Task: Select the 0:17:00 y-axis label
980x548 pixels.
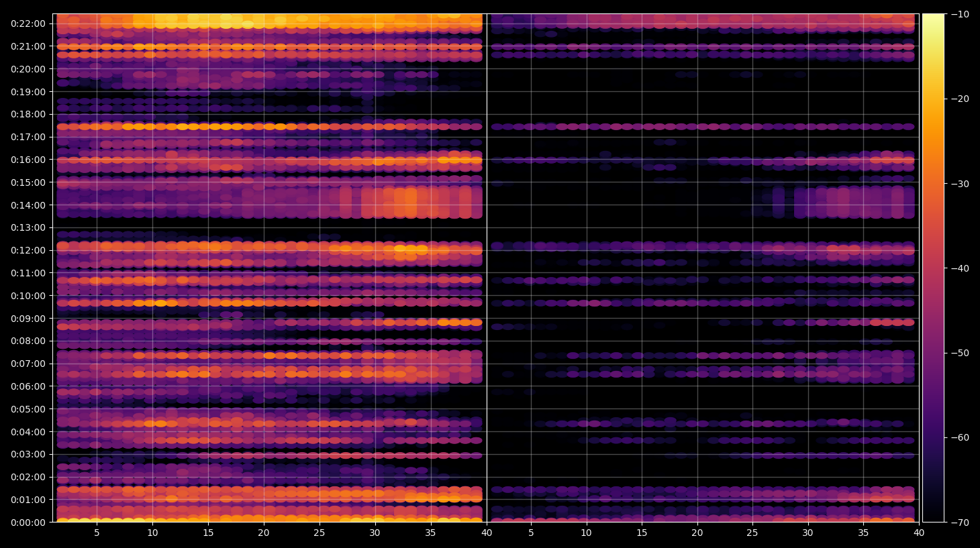Action: click(x=28, y=137)
